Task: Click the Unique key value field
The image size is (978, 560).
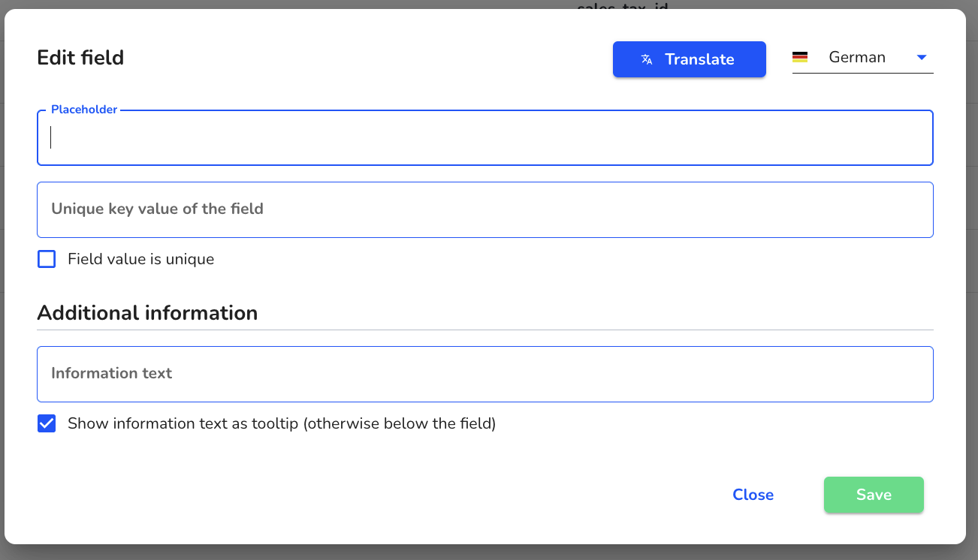Action: (485, 209)
